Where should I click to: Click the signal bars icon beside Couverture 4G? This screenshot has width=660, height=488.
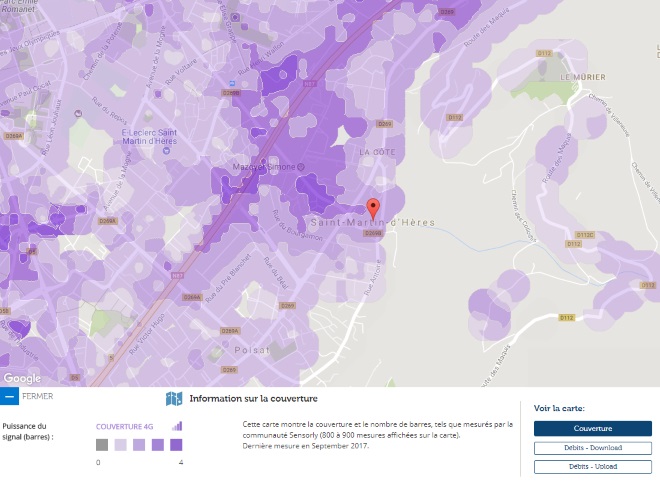click(x=178, y=426)
